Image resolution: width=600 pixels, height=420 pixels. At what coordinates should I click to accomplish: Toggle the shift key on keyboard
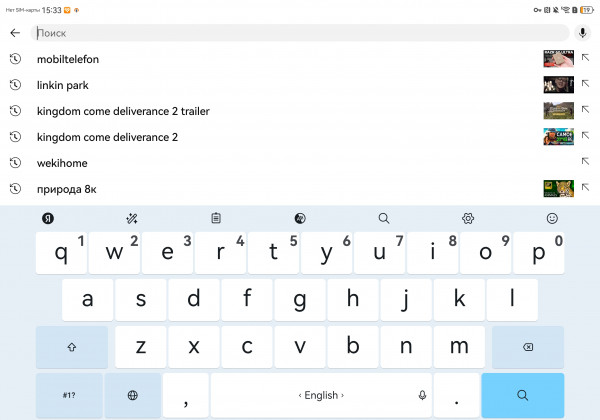point(72,347)
